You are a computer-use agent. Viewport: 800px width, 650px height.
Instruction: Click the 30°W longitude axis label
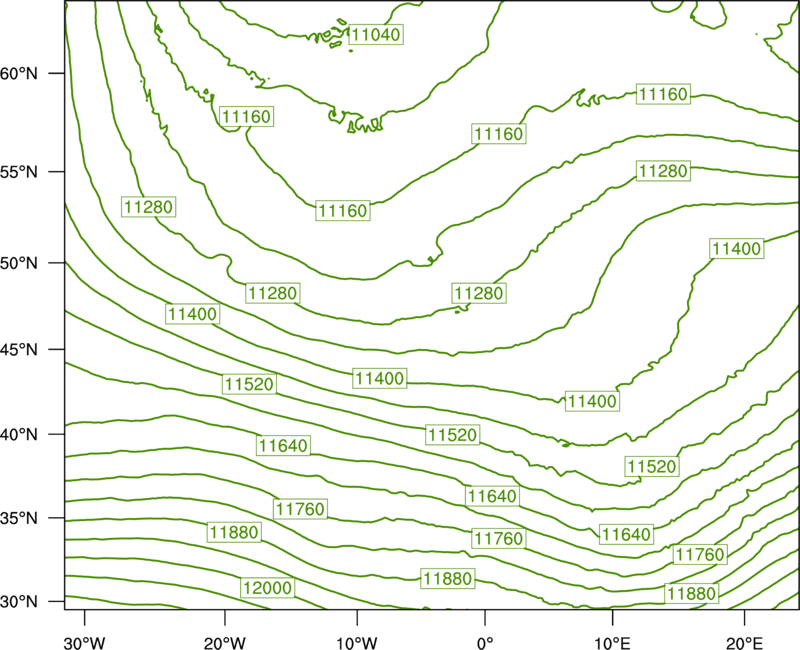click(85, 642)
